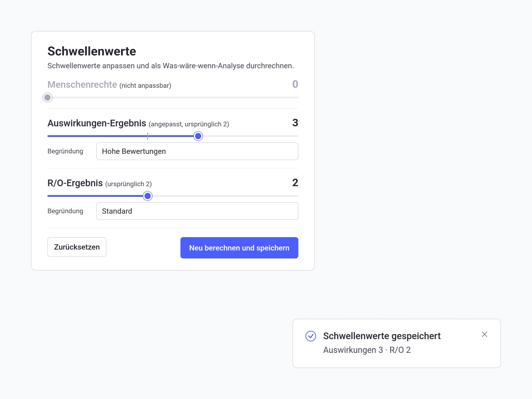Click the R/O-Ergebnis label
Screen dimensions: 532x399
(75, 183)
